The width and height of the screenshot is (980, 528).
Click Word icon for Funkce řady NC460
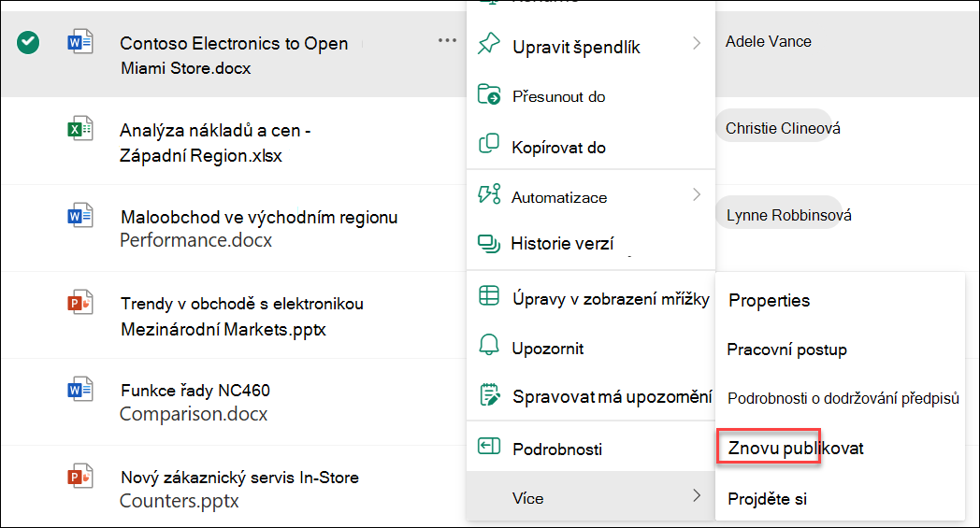(x=80, y=390)
